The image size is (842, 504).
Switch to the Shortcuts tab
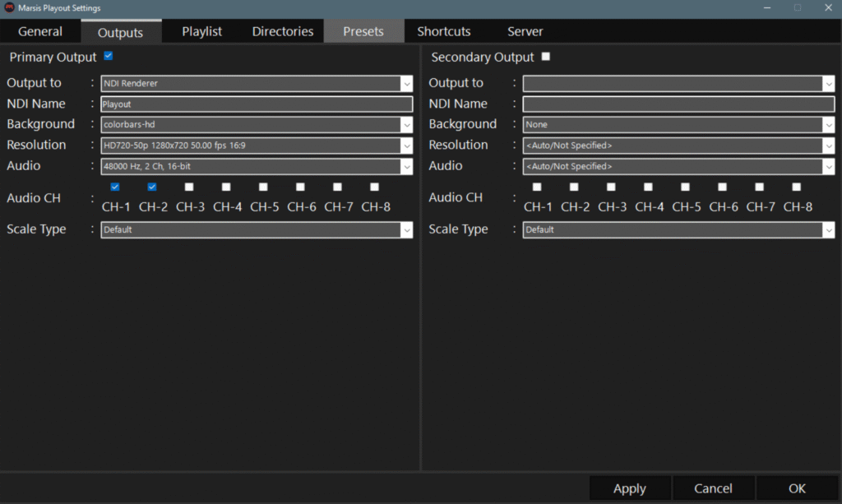point(443,31)
